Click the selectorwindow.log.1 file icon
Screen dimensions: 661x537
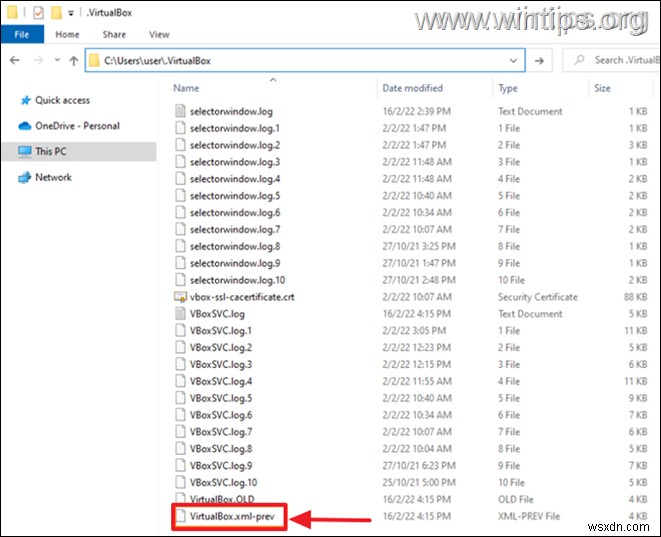180,128
